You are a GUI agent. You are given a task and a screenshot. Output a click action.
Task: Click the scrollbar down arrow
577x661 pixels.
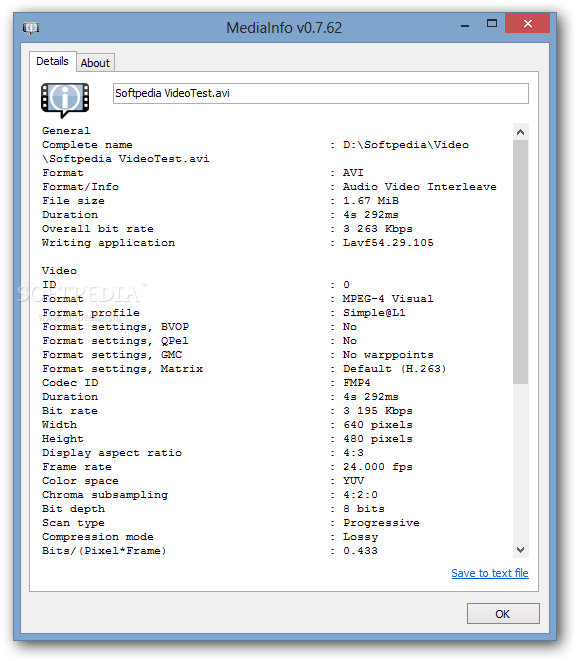[x=521, y=550]
